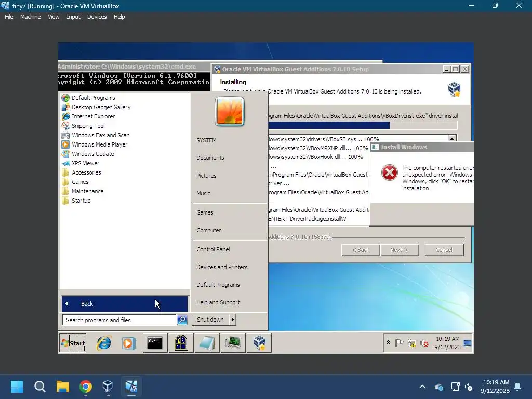Show hidden icons in guest tray
Image resolution: width=532 pixels, height=399 pixels.
coord(388,342)
